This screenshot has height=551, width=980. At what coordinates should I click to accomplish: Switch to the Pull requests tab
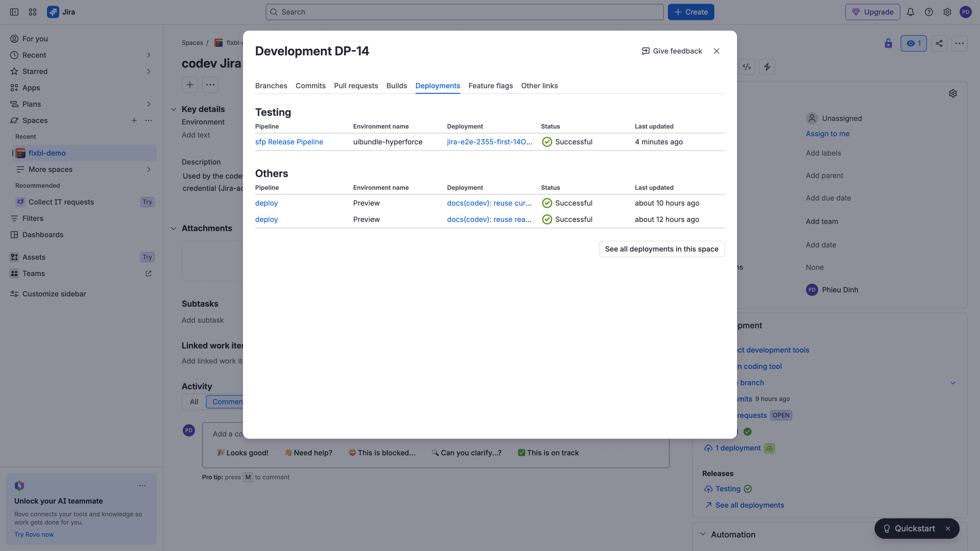tap(356, 85)
